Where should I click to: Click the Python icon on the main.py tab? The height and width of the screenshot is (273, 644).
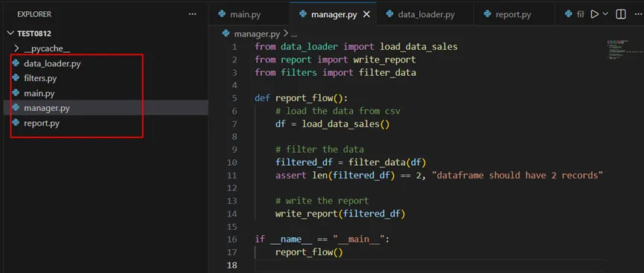click(x=222, y=14)
